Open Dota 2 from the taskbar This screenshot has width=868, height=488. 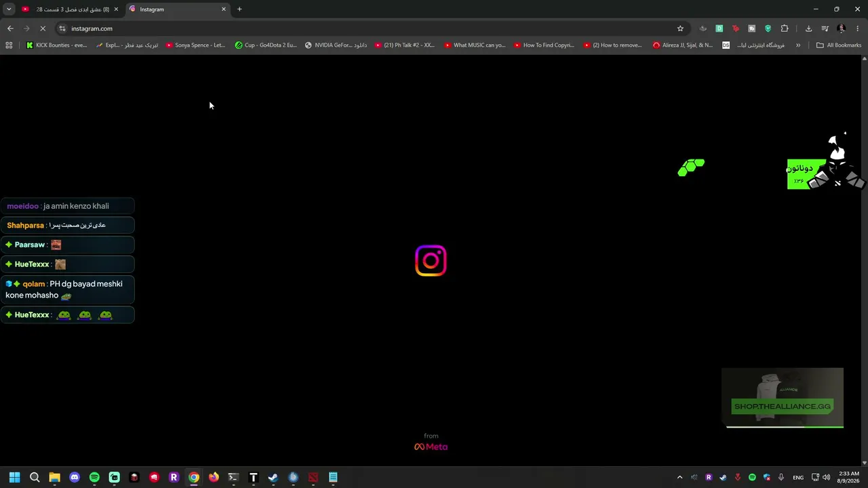click(x=313, y=477)
